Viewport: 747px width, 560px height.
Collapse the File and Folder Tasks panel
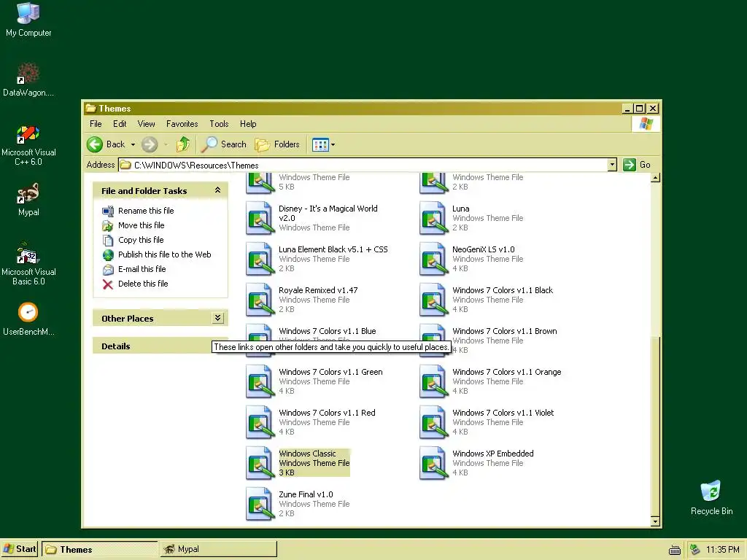pos(217,190)
